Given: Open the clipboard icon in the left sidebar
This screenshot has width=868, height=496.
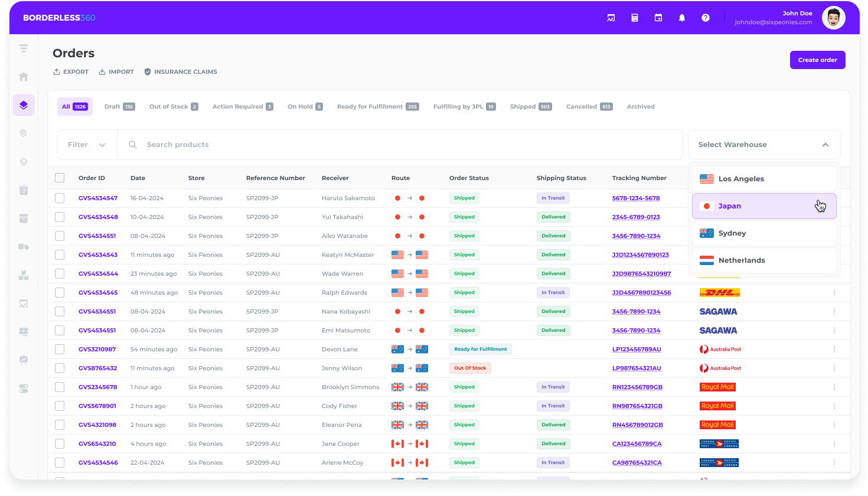Looking at the screenshot, I should (23, 190).
